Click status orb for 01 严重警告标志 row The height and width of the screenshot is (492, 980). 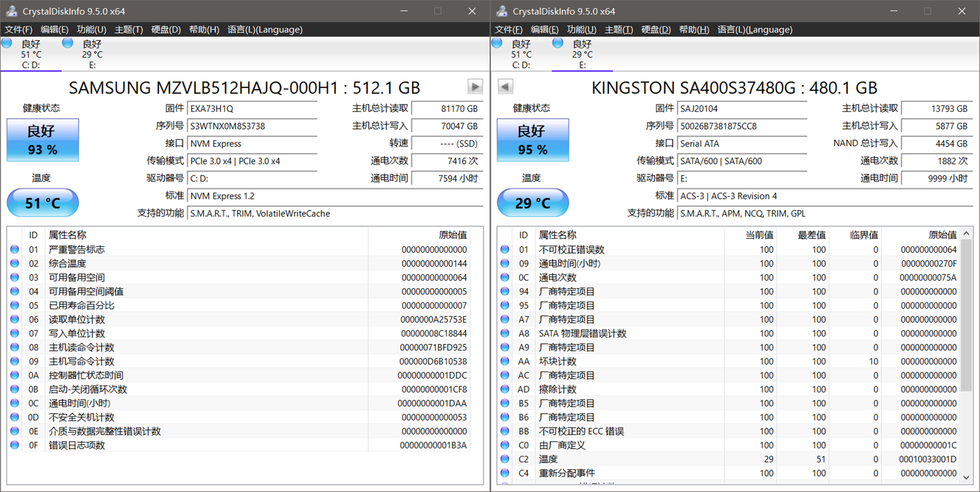[x=15, y=249]
